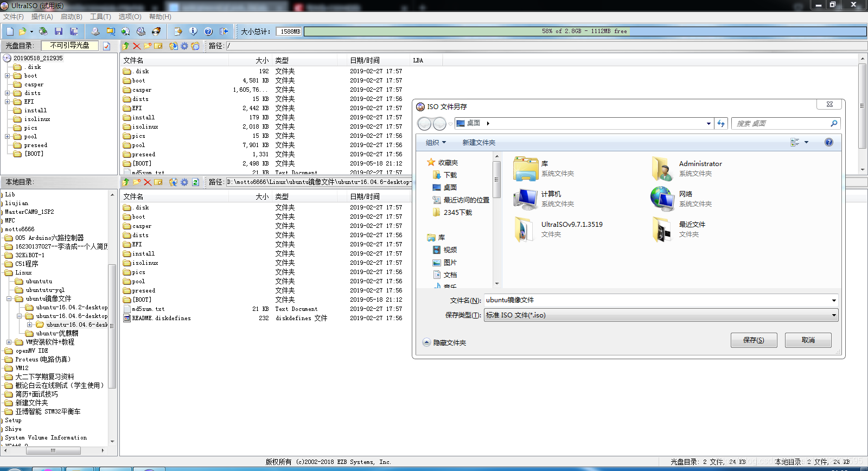Open the 保存类型 combo box
The image size is (868, 471).
661,315
